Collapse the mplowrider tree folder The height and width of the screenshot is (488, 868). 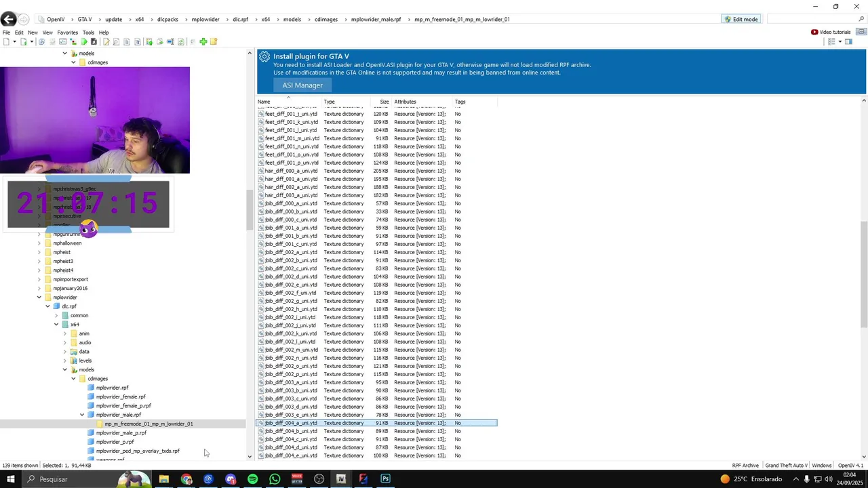[39, 298]
